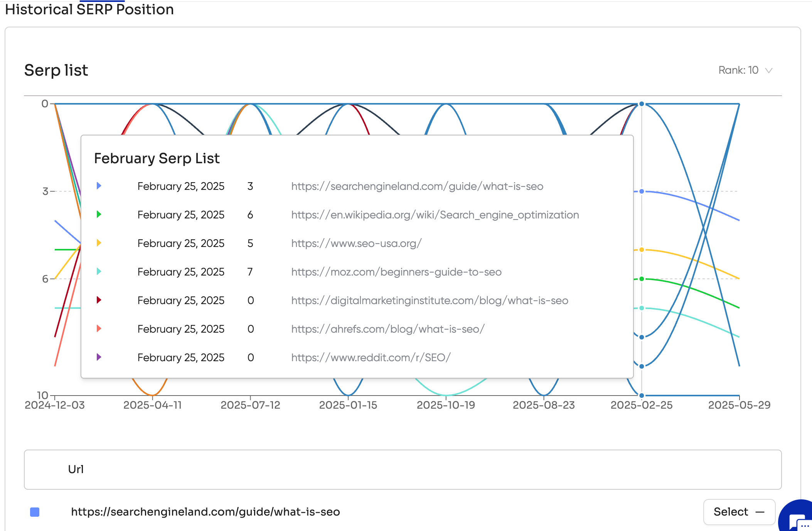Click teal arrow icon beside moz.com entry
This screenshot has width=812, height=531.
tap(99, 272)
